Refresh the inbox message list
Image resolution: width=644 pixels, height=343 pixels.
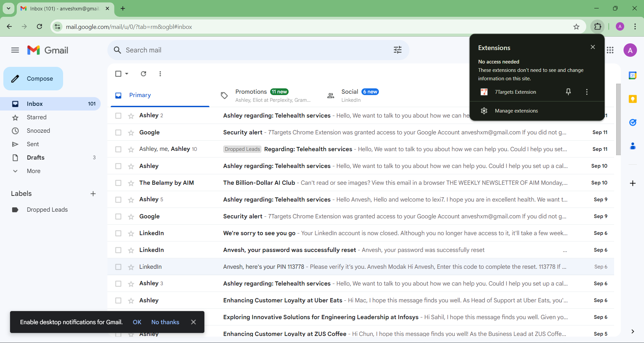coord(143,74)
